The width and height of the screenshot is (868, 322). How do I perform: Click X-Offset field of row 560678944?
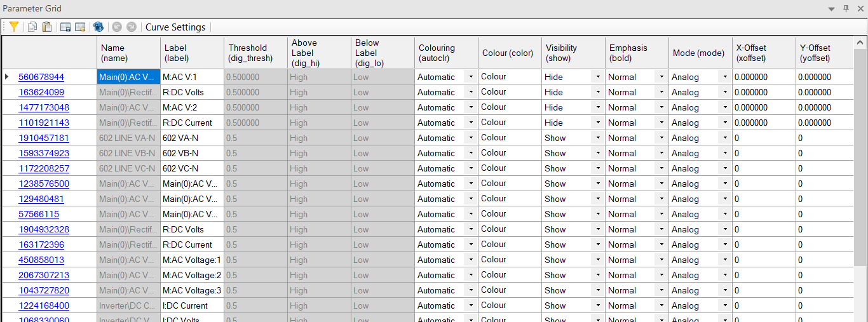coord(763,77)
